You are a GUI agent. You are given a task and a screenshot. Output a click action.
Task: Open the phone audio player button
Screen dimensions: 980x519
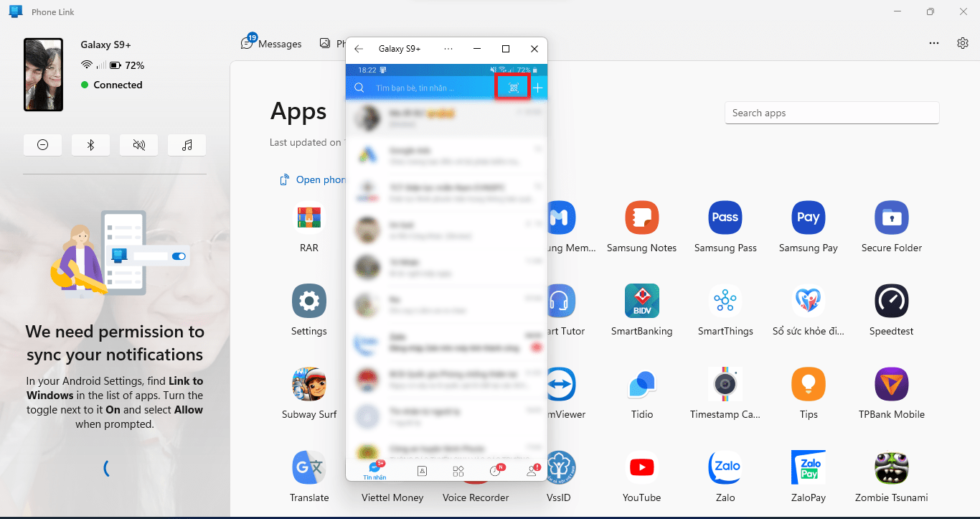(x=187, y=145)
